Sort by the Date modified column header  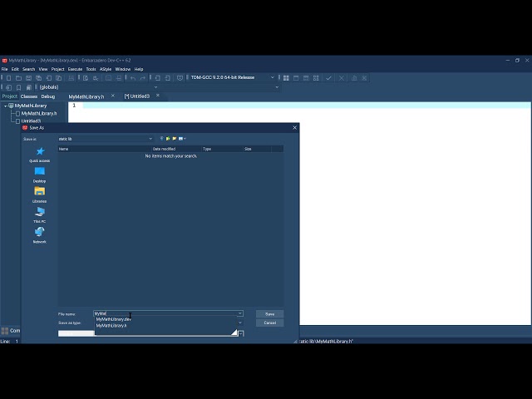(176, 149)
